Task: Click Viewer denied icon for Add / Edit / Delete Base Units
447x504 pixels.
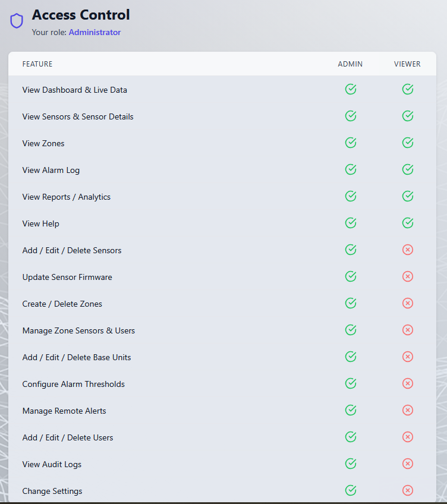Action: pos(407,357)
